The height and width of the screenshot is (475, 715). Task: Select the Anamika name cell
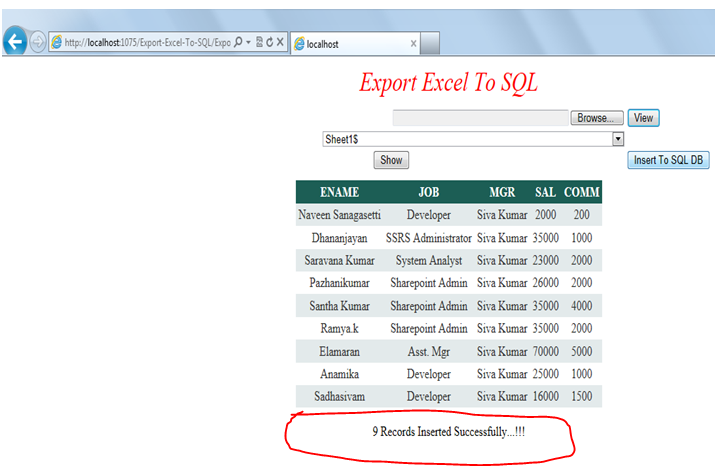click(x=339, y=374)
